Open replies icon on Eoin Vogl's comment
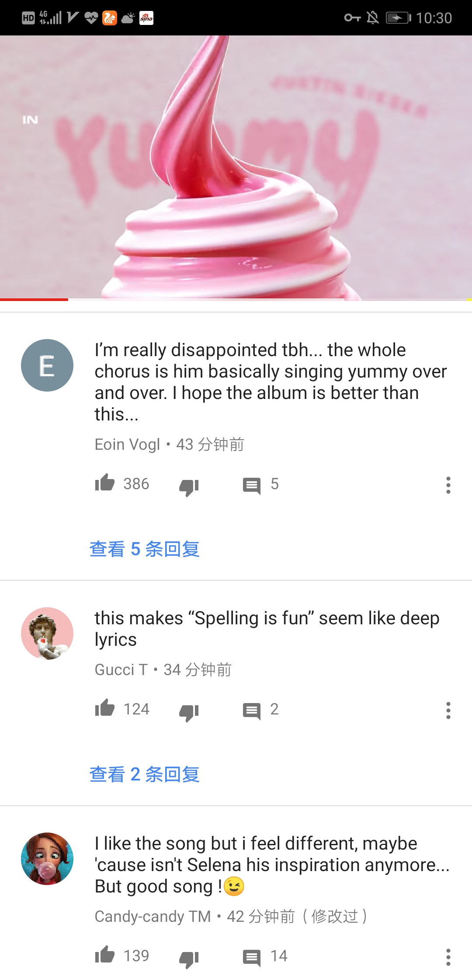Viewport: 472px width, 980px height. click(x=252, y=486)
